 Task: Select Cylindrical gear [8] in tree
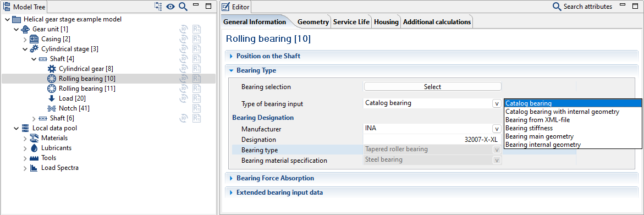pos(86,69)
